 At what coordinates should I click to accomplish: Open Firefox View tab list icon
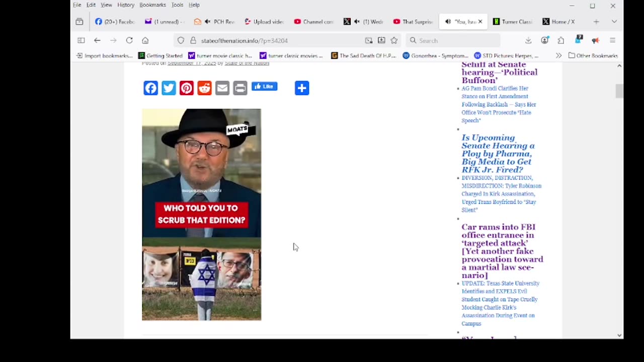pos(79,22)
